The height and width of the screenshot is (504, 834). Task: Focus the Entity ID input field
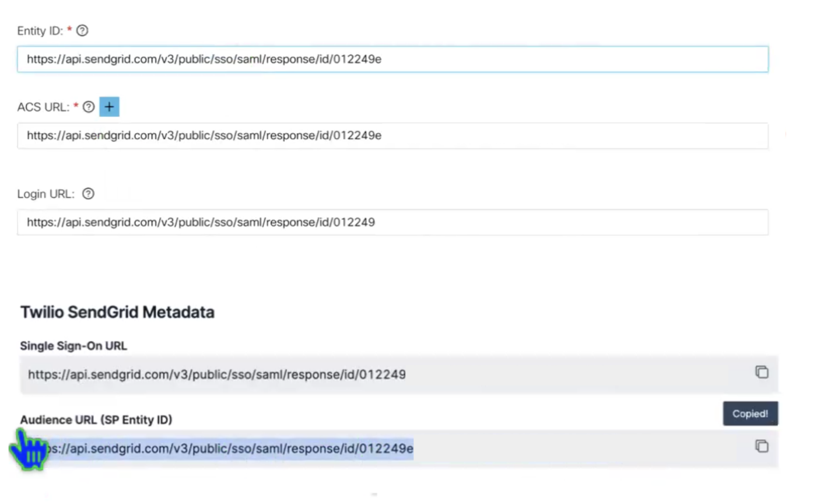(x=393, y=60)
